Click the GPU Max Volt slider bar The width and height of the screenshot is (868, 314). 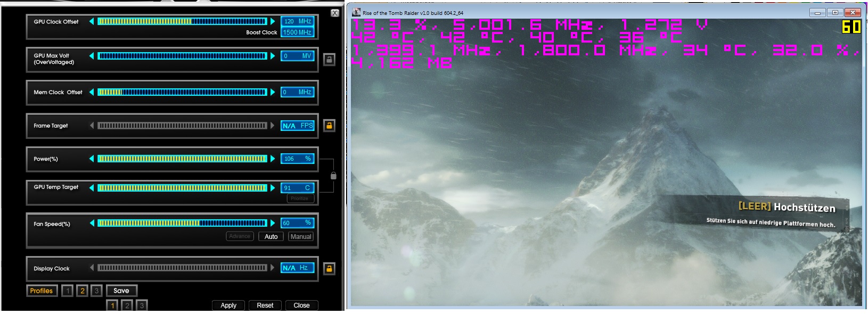(182, 56)
